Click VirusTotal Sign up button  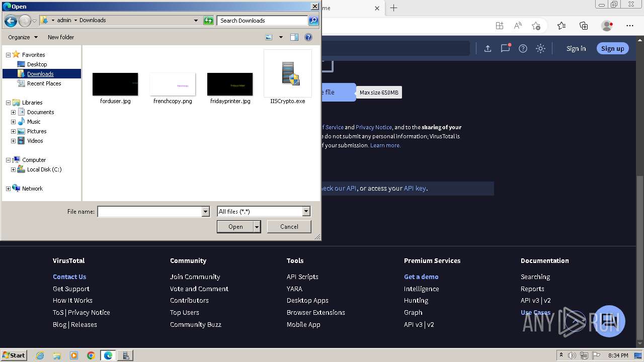tap(612, 48)
